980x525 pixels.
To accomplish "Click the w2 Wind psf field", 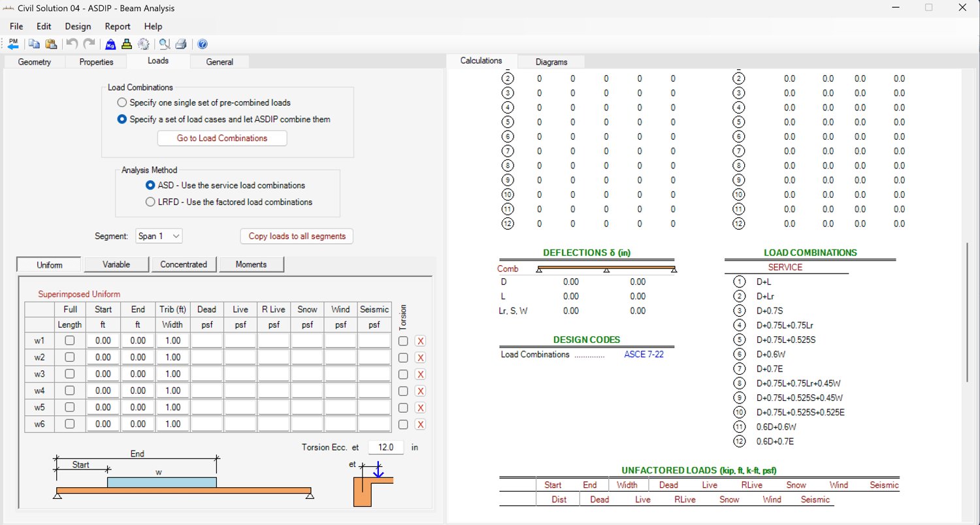I will pos(340,357).
